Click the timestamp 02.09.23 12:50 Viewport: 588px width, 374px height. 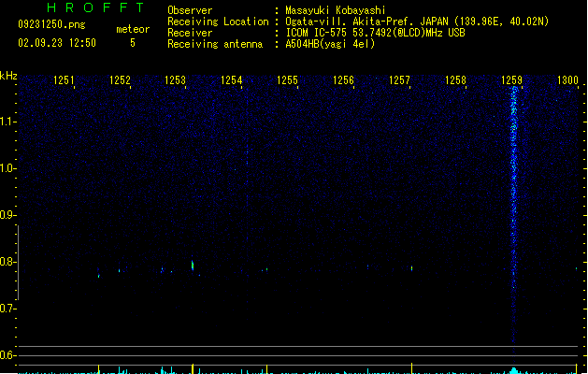[x=57, y=43]
